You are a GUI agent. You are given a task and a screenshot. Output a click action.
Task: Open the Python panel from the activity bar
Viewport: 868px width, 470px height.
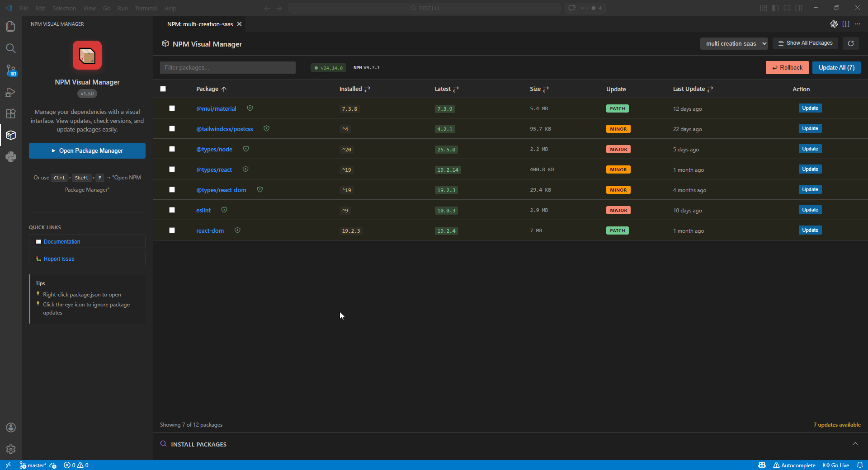(11, 157)
